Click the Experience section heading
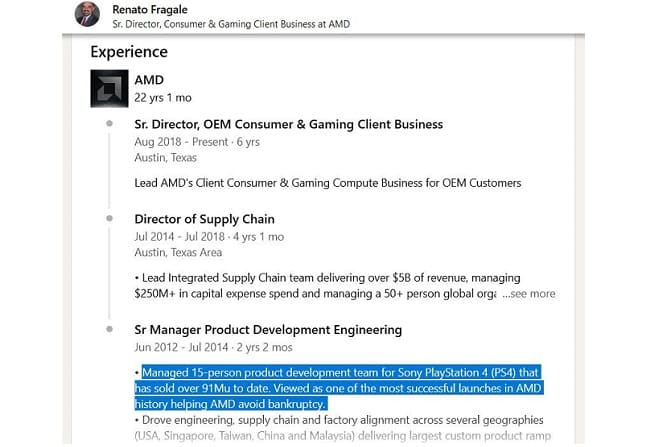 pyautogui.click(x=129, y=52)
